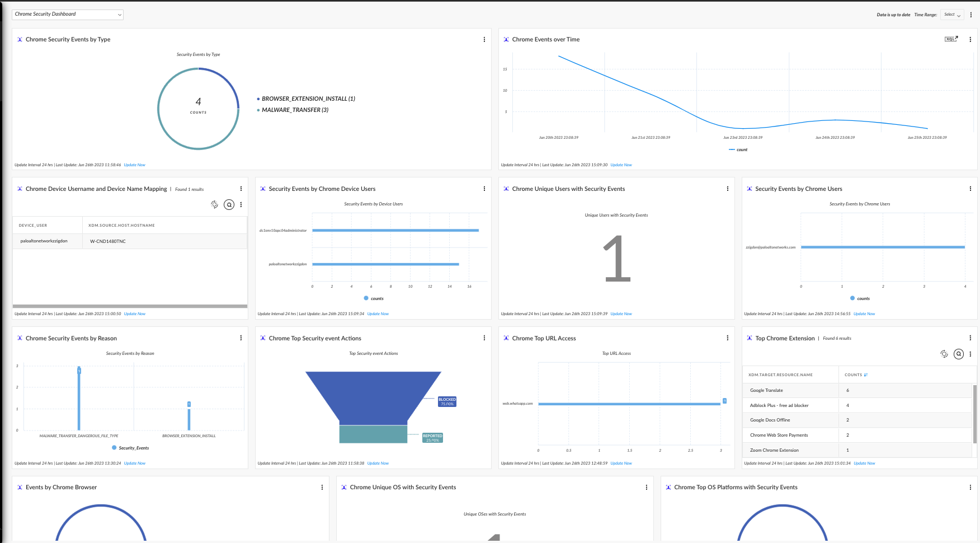The width and height of the screenshot is (980, 543).
Task: Click Update Now in Security Events by Chrome Device Users
Action: (x=378, y=314)
